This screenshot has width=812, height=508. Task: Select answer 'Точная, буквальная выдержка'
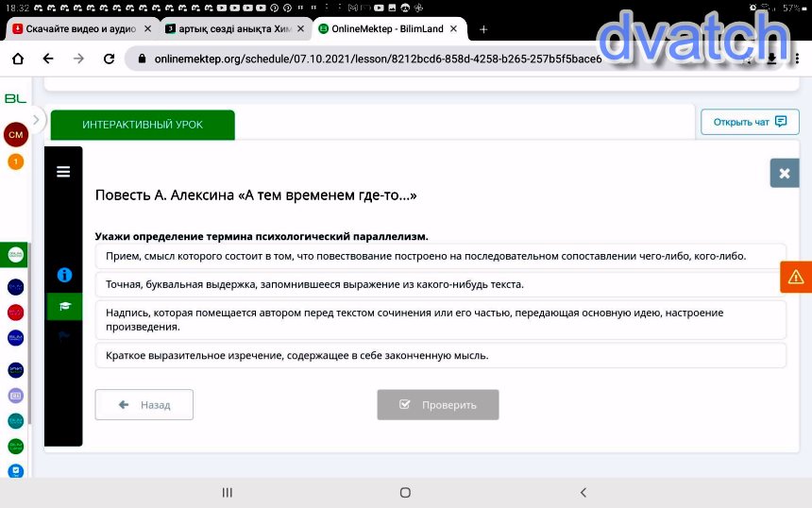[440, 284]
